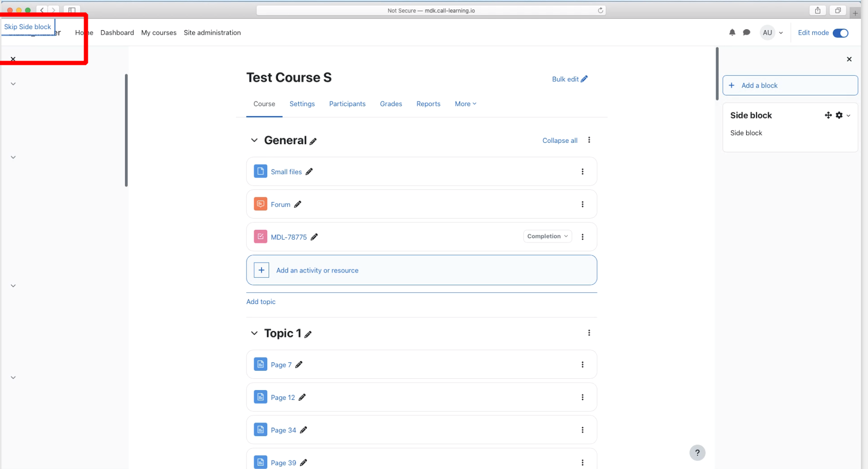Close the right block drawer
This screenshot has height=469, width=868.
tap(849, 59)
